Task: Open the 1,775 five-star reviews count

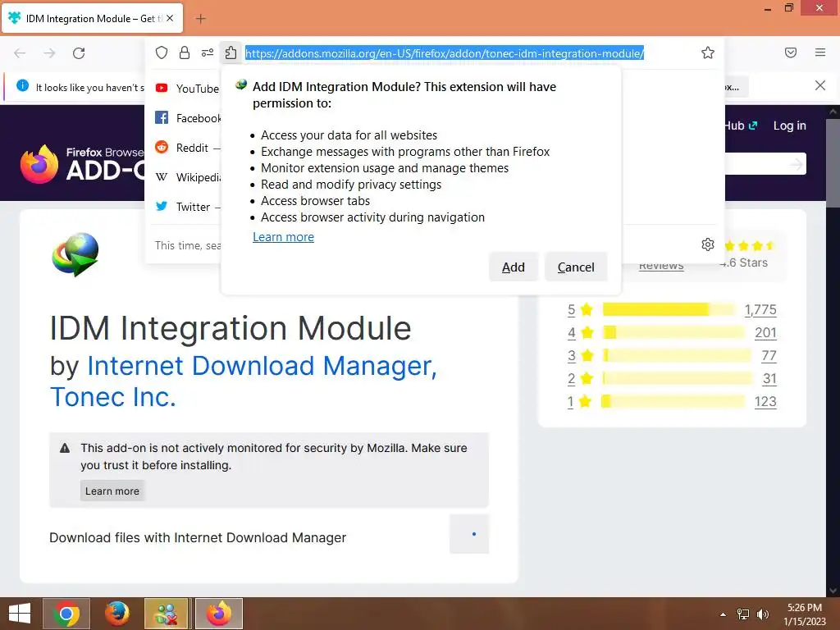Action: pos(760,309)
